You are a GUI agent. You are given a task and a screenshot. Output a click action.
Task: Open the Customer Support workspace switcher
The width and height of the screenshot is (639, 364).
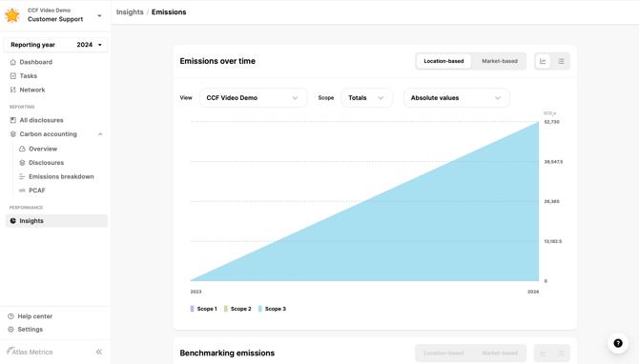[x=55, y=15]
